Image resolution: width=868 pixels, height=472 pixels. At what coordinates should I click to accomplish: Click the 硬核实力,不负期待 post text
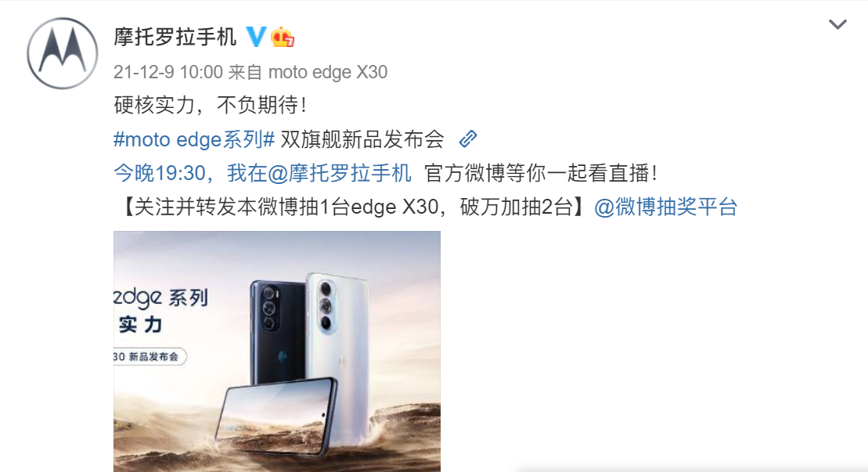tap(210, 105)
